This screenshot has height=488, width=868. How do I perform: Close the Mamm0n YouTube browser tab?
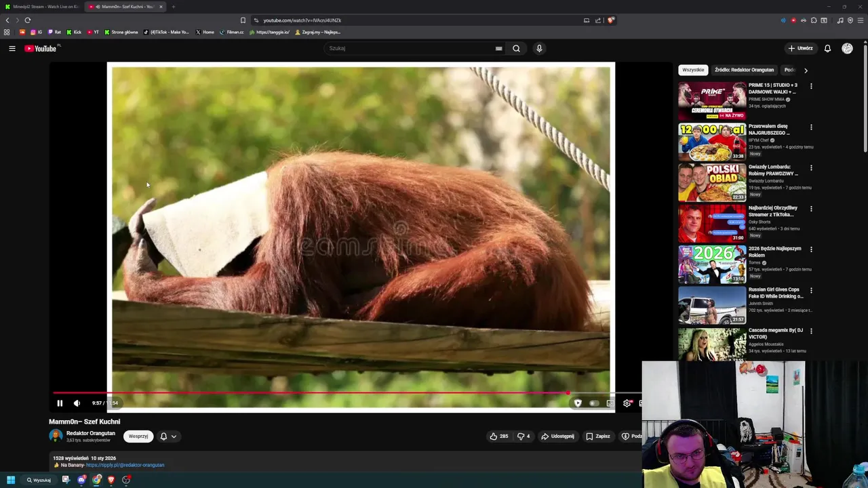pyautogui.click(x=161, y=7)
